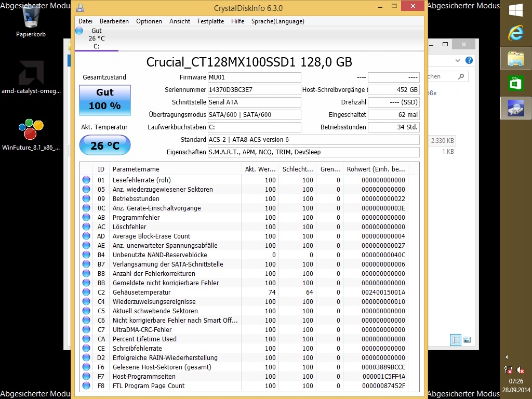This screenshot has height=399, width=532.
Task: Open the Hilfe menu
Action: point(237,21)
